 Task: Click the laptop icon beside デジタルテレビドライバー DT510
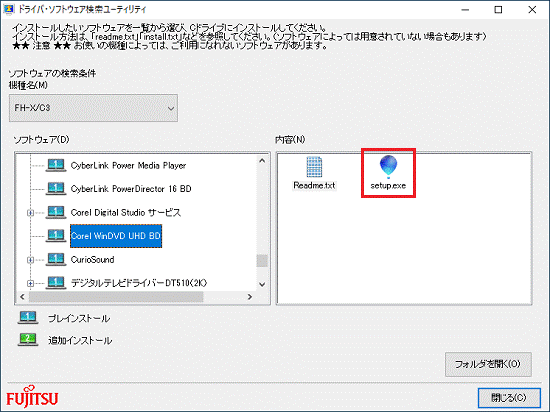pos(56,283)
